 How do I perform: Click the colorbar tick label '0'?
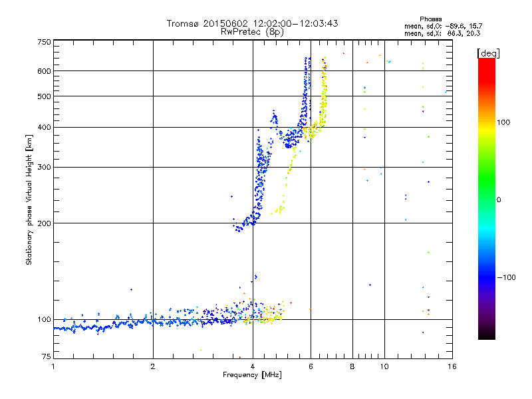click(x=499, y=200)
